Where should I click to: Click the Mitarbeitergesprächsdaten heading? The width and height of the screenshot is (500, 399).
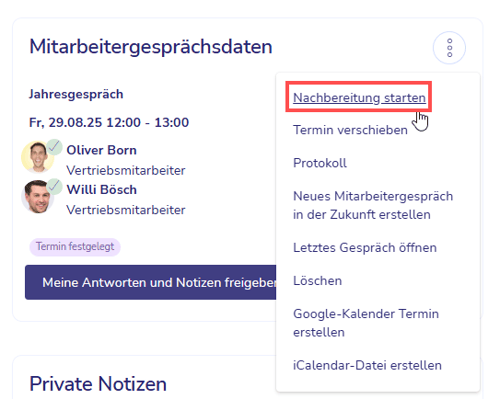click(x=151, y=47)
